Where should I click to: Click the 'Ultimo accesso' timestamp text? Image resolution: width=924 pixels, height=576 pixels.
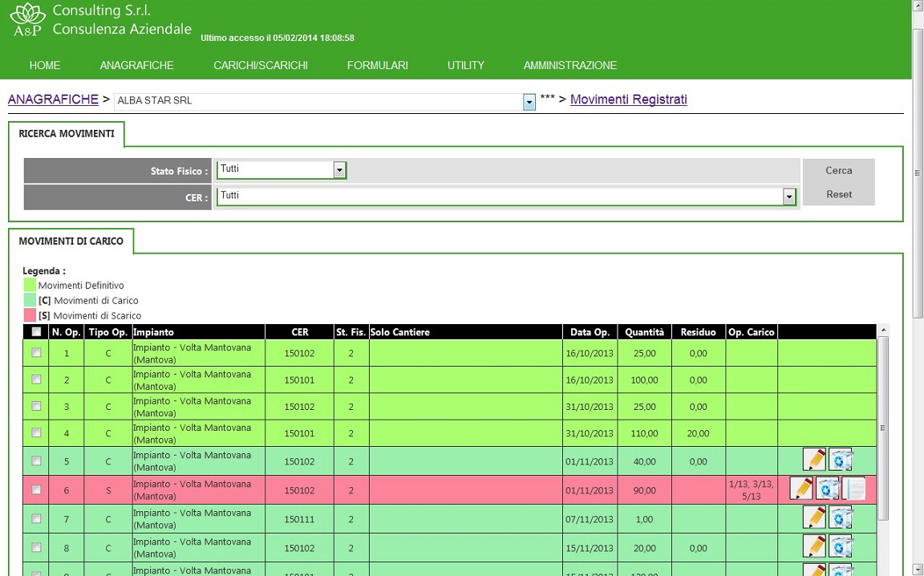click(277, 38)
